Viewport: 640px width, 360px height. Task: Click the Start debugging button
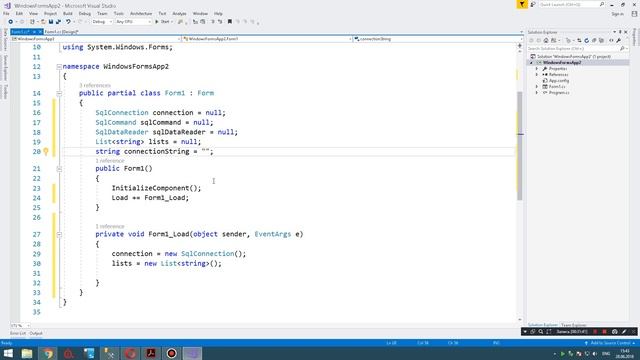click(163, 22)
